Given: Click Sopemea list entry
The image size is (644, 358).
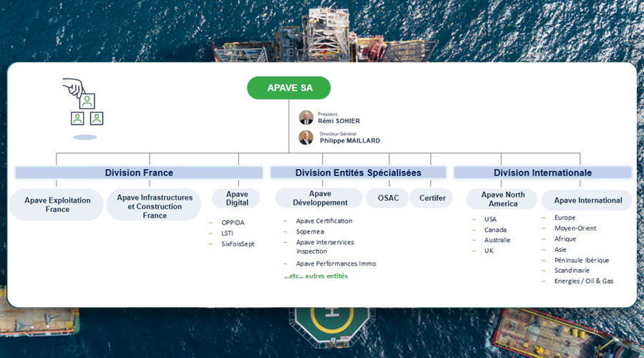Looking at the screenshot, I should coord(310,231).
